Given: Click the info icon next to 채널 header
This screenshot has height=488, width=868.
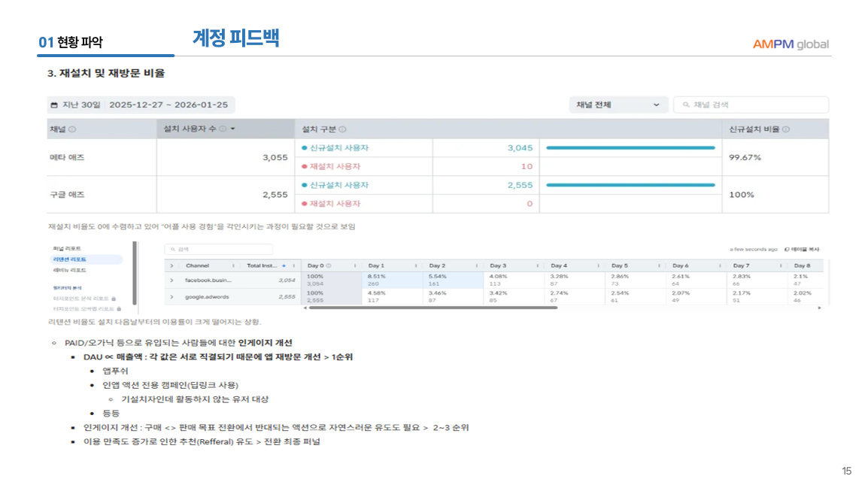Looking at the screenshot, I should 72,129.
